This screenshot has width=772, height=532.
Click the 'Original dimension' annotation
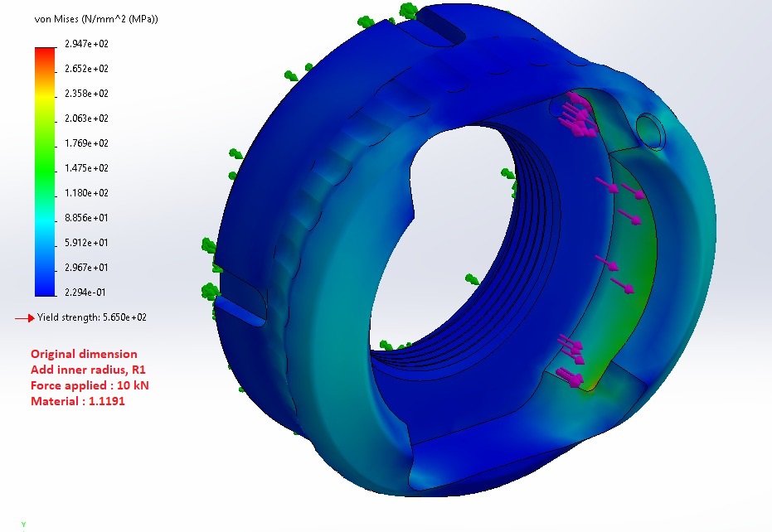pyautogui.click(x=84, y=354)
